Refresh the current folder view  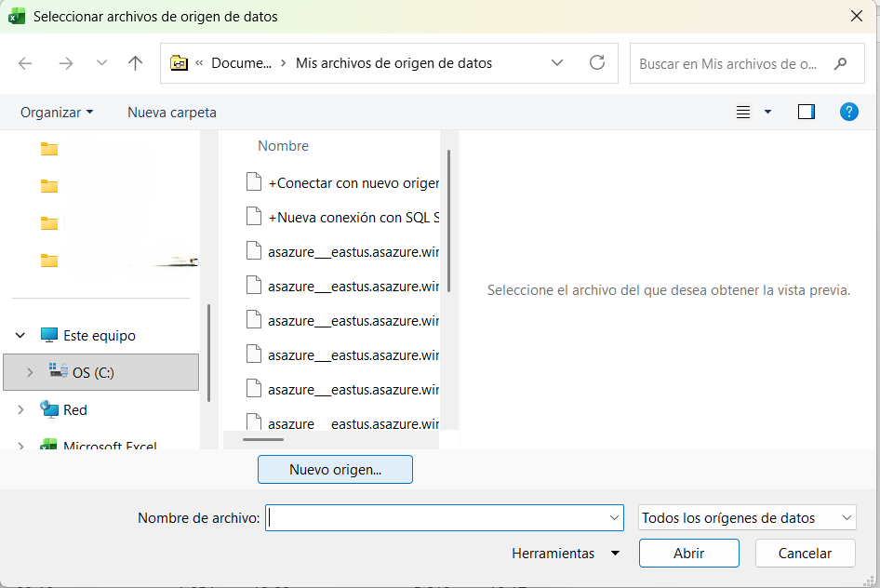click(x=597, y=63)
